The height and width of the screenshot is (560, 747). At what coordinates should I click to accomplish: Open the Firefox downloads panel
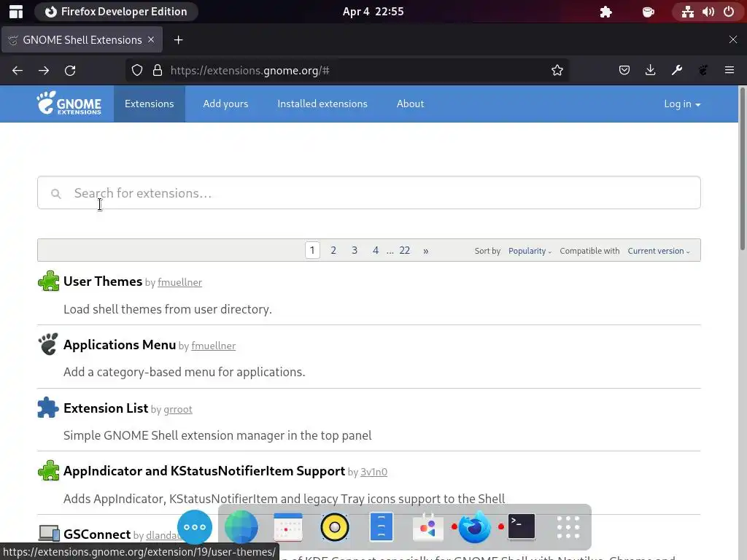650,71
